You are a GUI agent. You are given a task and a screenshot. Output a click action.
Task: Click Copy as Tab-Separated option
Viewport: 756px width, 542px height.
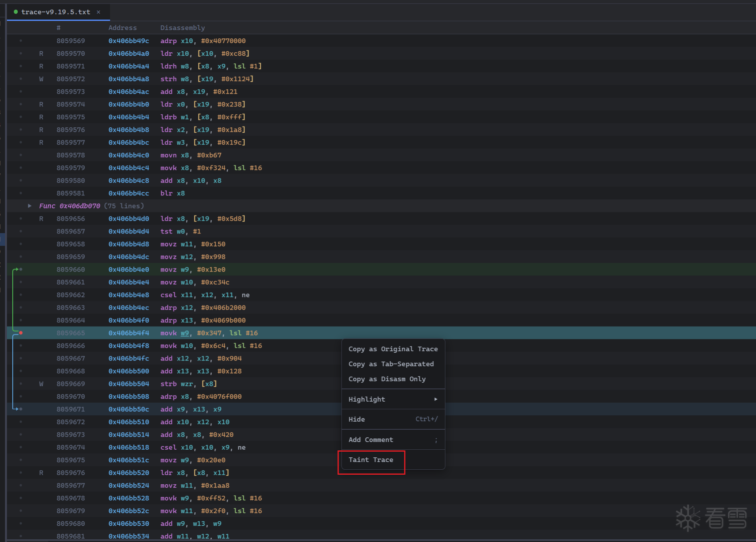tap(391, 364)
